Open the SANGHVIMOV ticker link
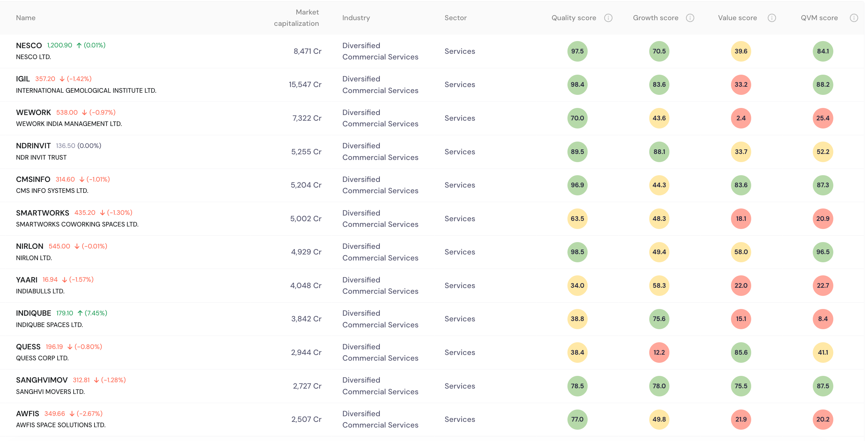Image resolution: width=868 pixels, height=441 pixels. tap(41, 380)
